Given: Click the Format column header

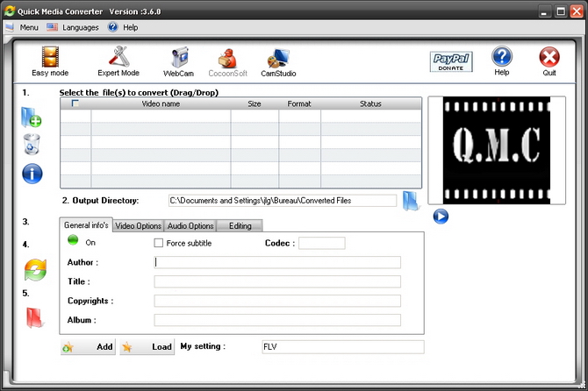Looking at the screenshot, I should click(x=299, y=103).
